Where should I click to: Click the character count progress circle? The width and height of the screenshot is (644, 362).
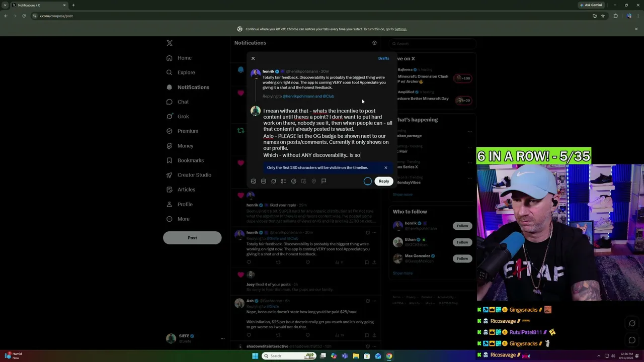click(x=368, y=181)
